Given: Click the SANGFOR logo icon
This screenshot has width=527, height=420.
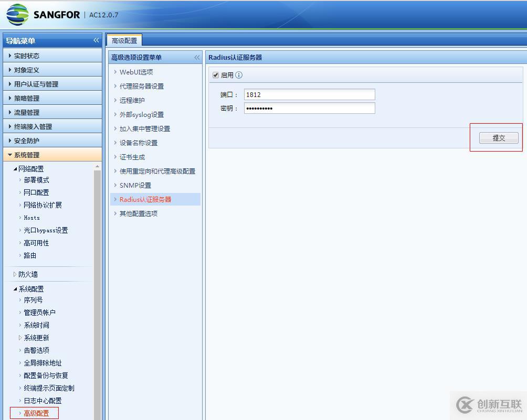Looking at the screenshot, I should coord(18,14).
